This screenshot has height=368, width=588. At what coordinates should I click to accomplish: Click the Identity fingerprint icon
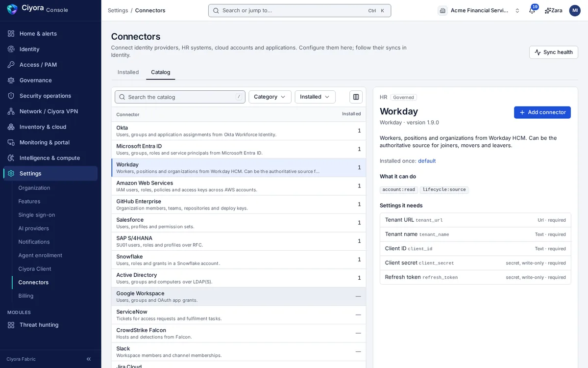point(11,49)
